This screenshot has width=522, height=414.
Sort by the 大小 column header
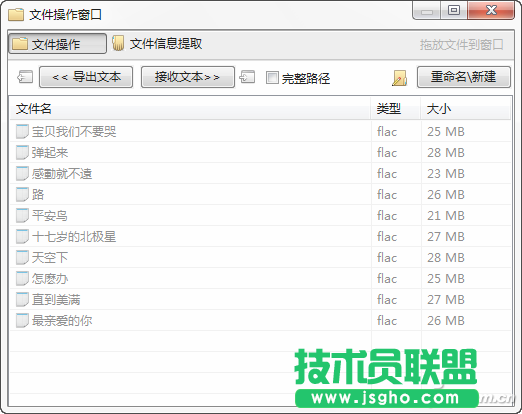pos(466,109)
